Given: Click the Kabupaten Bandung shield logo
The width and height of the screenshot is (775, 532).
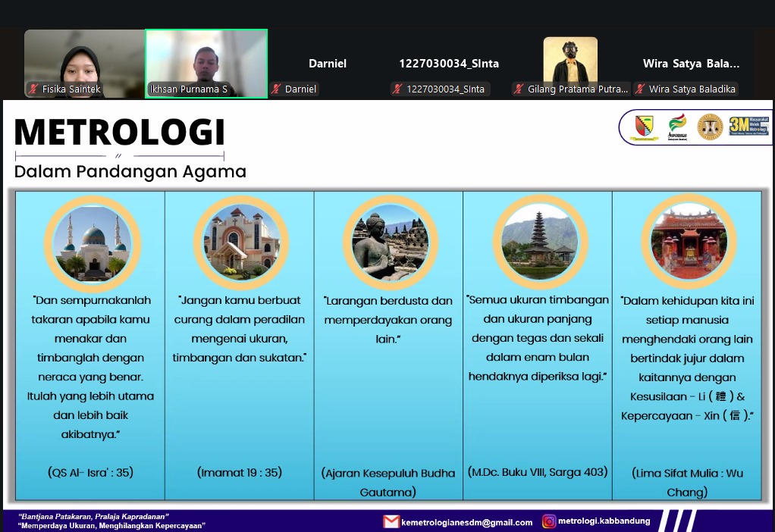Looking at the screenshot, I should pyautogui.click(x=644, y=127).
